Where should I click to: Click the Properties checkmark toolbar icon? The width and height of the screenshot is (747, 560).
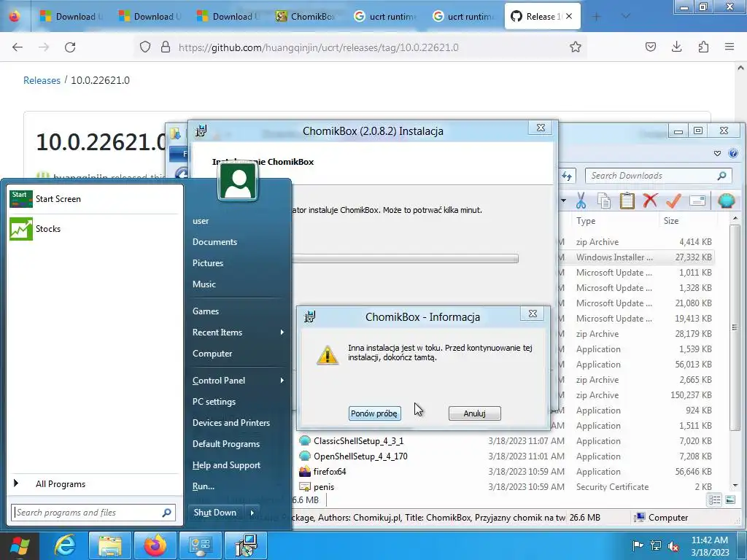(673, 201)
